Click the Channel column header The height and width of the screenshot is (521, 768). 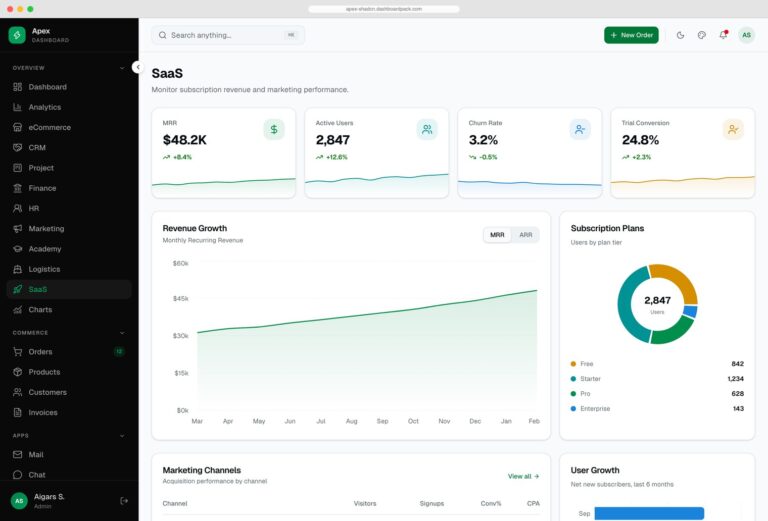coord(175,503)
